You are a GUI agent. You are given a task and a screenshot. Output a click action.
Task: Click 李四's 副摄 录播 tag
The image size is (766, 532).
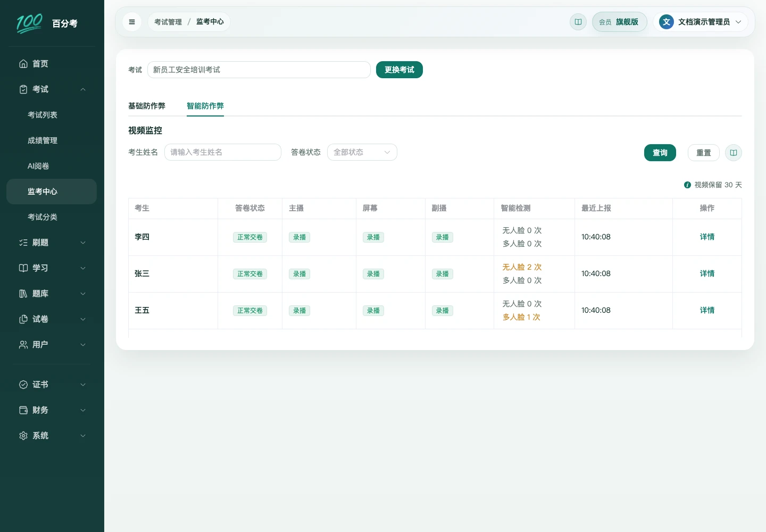click(x=443, y=237)
